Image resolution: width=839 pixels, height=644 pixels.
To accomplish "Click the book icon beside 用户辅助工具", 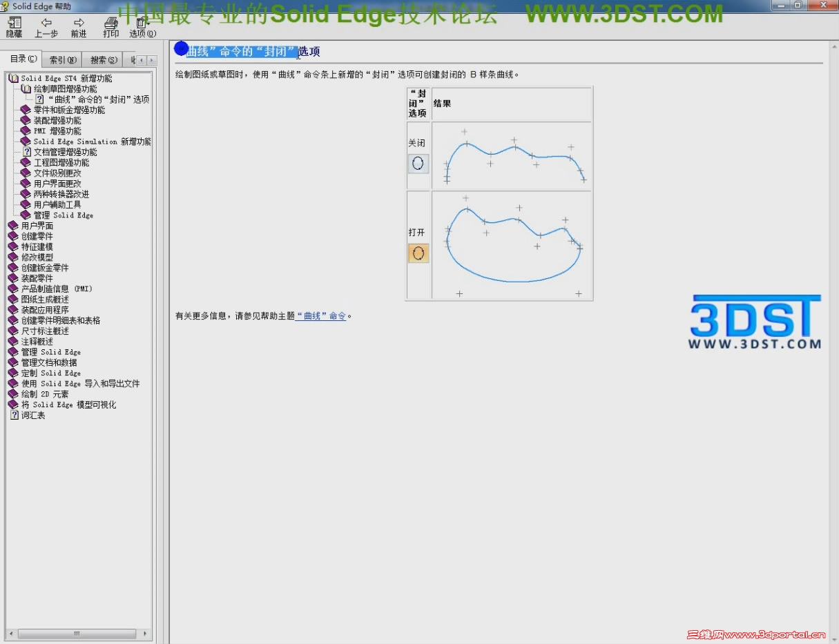I will pos(26,204).
